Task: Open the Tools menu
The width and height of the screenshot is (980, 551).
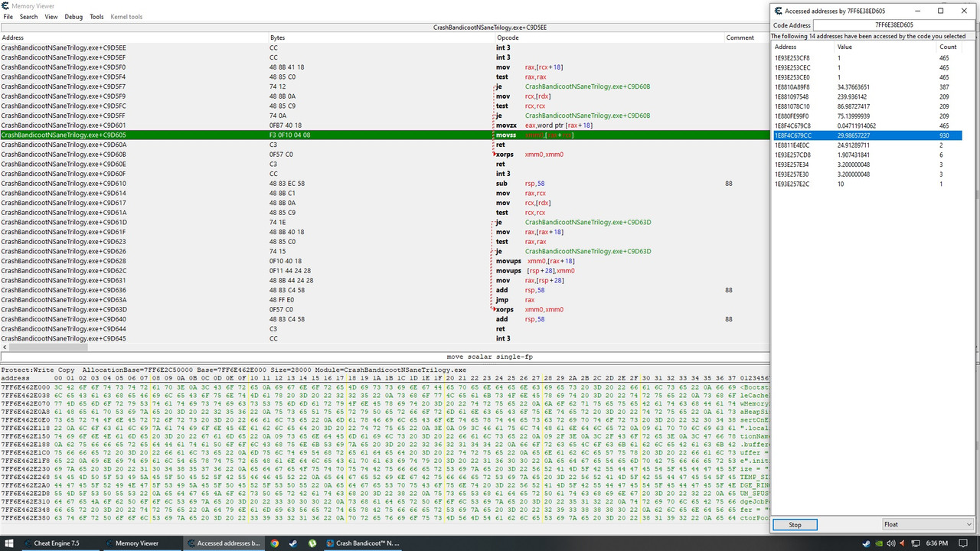Action: (x=96, y=16)
